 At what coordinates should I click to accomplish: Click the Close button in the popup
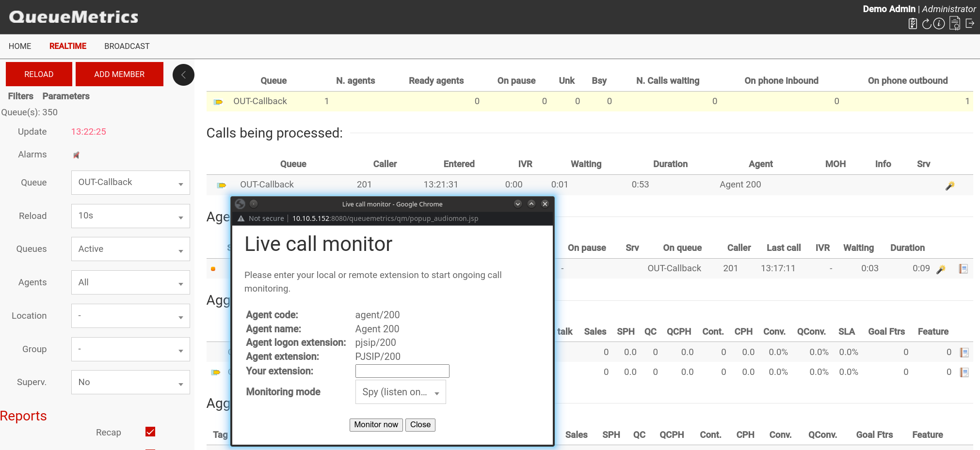click(x=420, y=425)
